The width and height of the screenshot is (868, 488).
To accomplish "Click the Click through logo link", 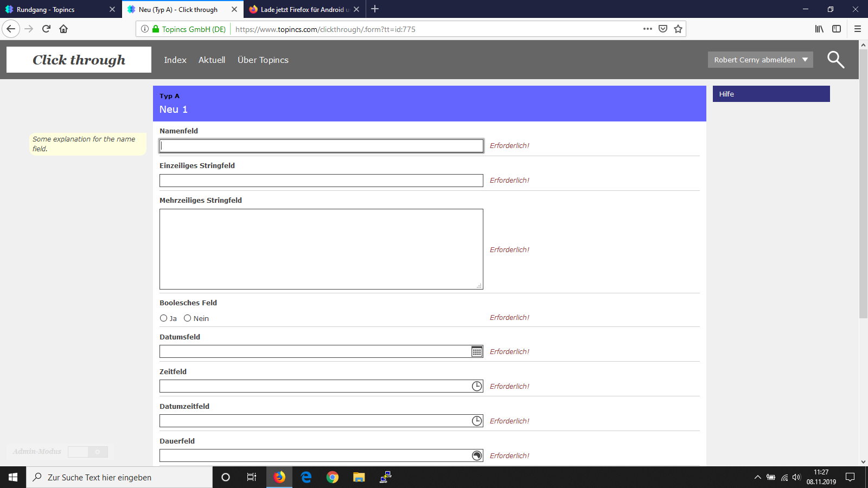I will click(x=79, y=60).
